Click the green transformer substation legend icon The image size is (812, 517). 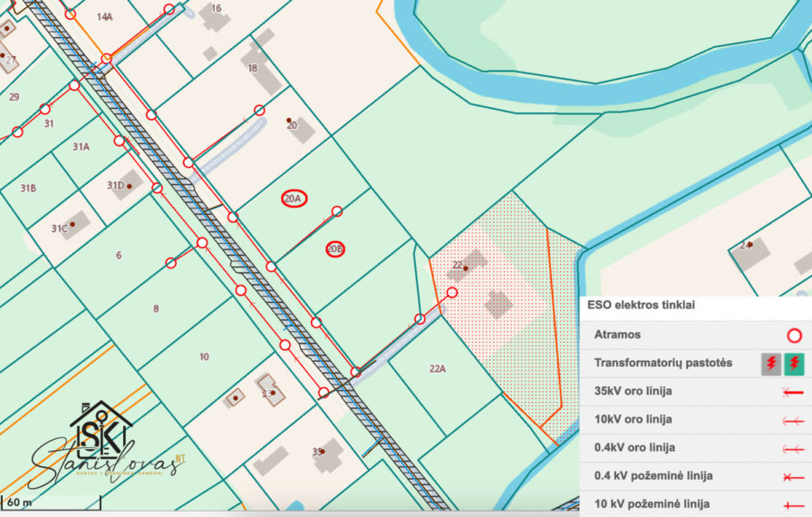coord(794,364)
